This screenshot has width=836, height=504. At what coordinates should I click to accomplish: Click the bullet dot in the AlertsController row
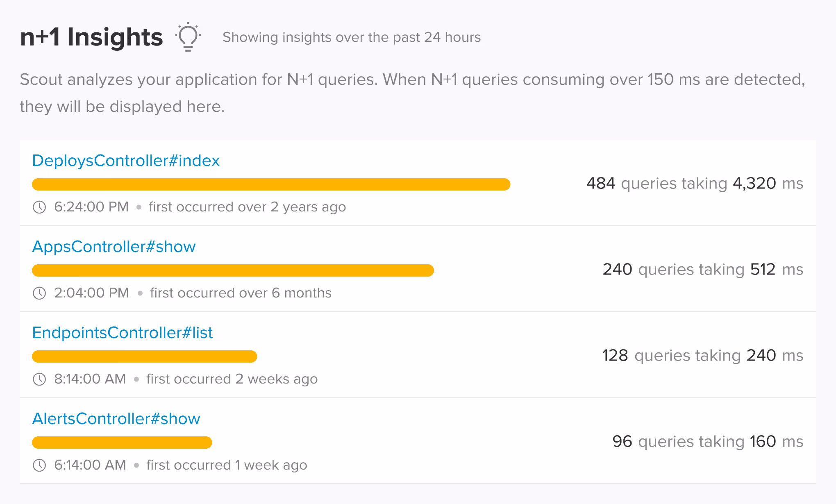[137, 465]
